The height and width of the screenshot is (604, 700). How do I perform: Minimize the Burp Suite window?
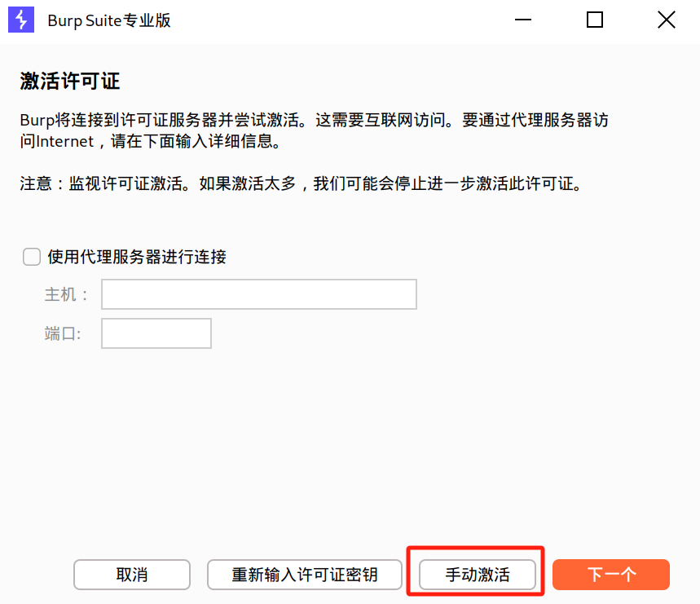523,20
